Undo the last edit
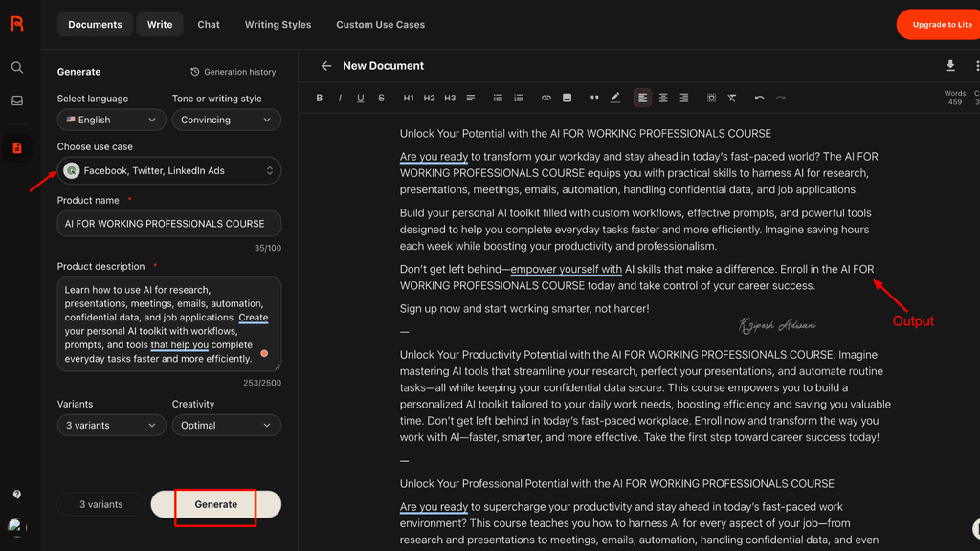Viewport: 980px width, 551px height. [759, 99]
